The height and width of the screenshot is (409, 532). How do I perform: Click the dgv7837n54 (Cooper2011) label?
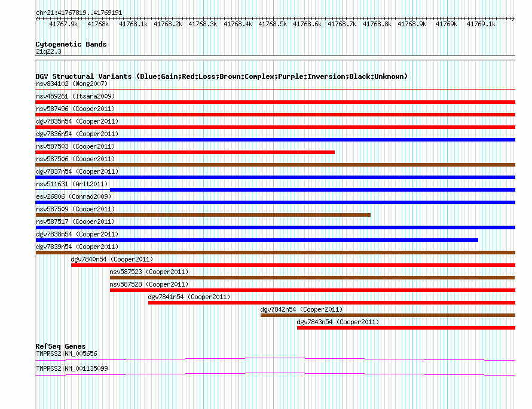77,171
